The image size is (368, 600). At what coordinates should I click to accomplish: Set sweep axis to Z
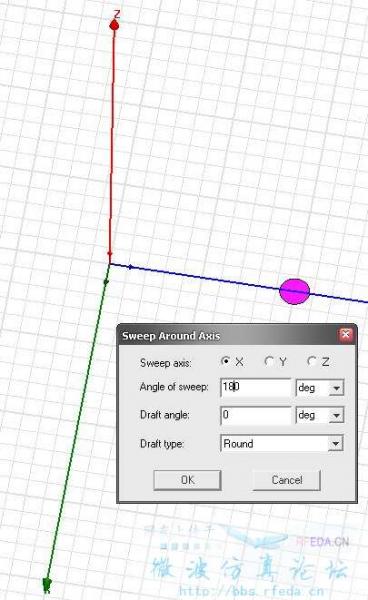pos(312,361)
